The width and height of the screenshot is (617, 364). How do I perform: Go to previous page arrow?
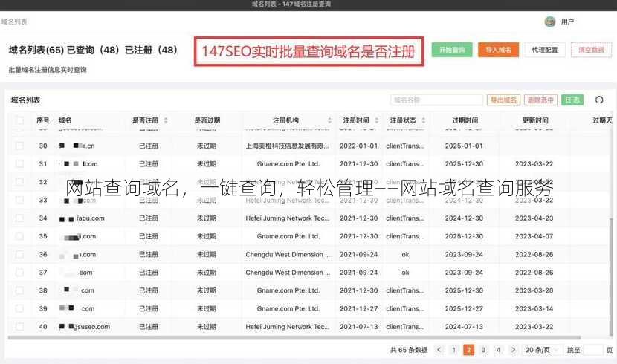point(439,349)
